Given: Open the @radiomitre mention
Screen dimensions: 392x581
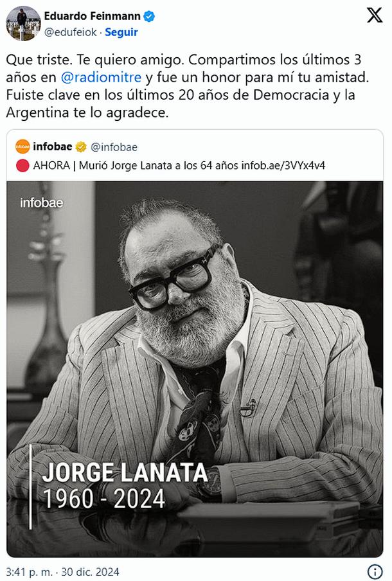Looking at the screenshot, I should point(101,77).
